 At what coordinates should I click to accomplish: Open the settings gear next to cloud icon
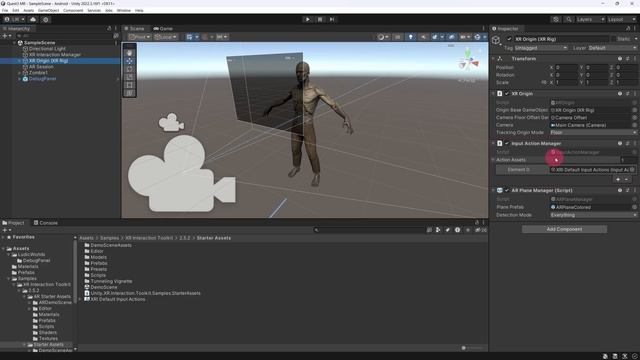point(46,19)
